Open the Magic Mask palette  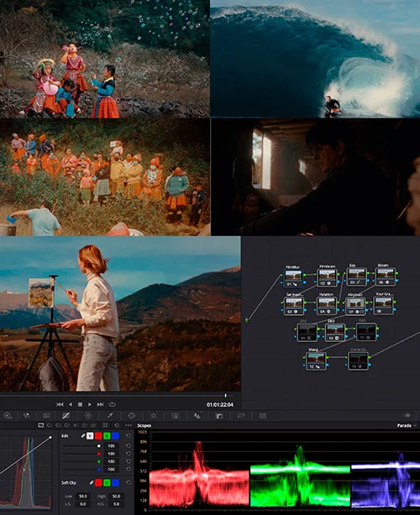176,416
